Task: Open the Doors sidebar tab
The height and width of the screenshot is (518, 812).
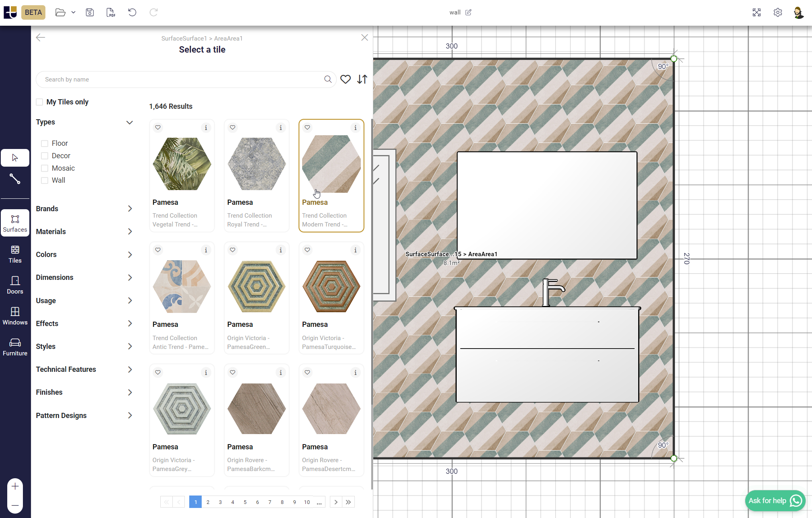Action: pyautogui.click(x=15, y=285)
